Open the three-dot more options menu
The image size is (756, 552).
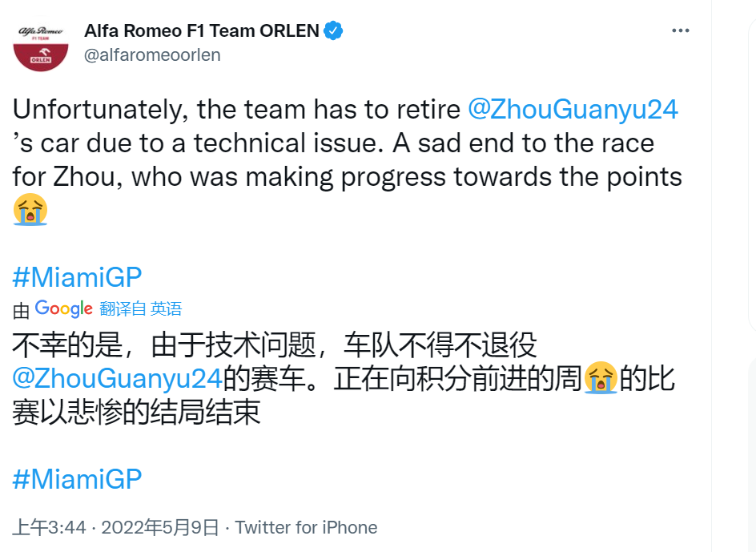[x=680, y=31]
